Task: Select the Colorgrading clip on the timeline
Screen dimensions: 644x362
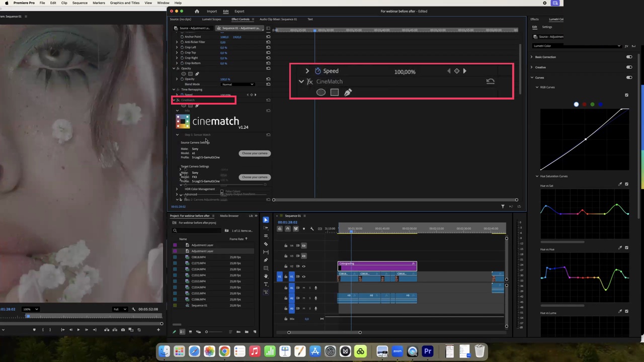Action: tap(377, 266)
